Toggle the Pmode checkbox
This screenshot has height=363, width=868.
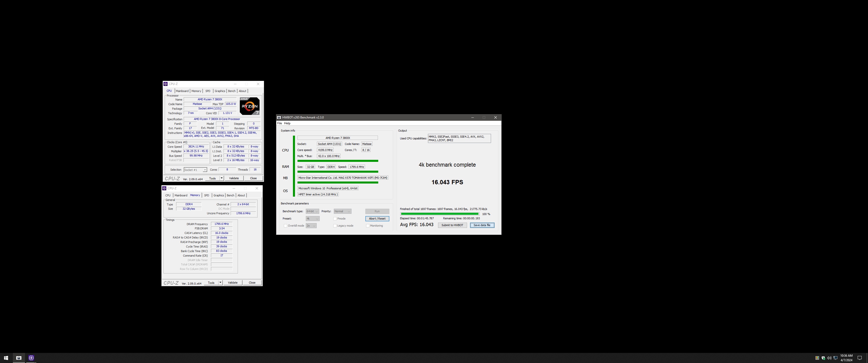tap(335, 219)
